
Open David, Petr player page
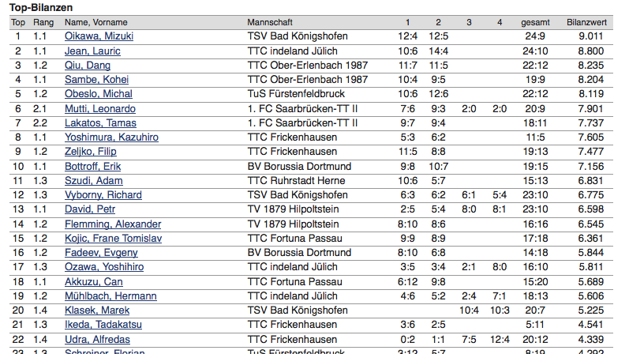point(90,209)
